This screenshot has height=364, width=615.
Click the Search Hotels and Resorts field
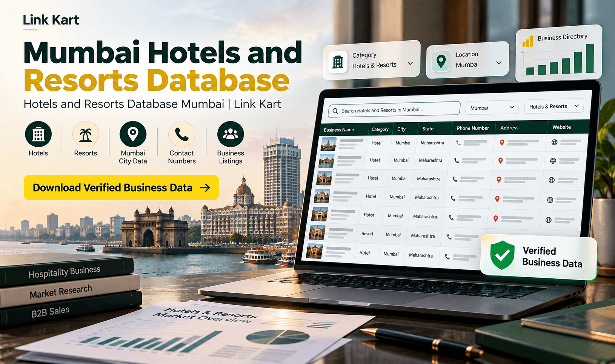pos(394,110)
